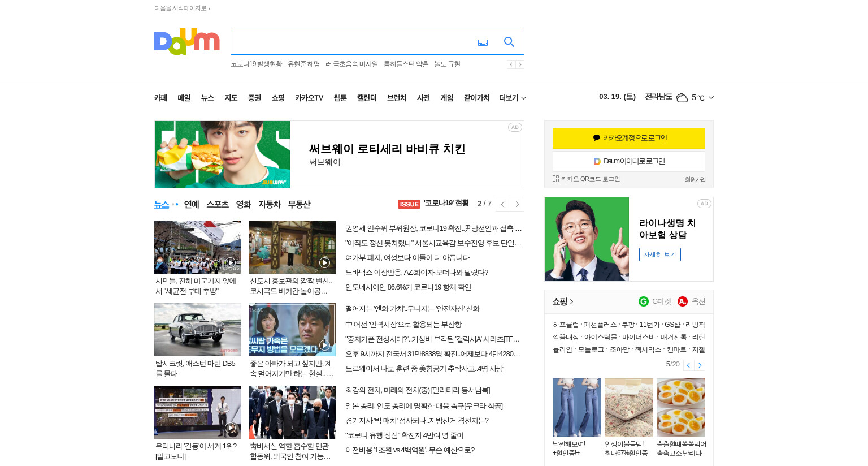
Task: Switch to the 자동차 news tab
Action: [270, 204]
